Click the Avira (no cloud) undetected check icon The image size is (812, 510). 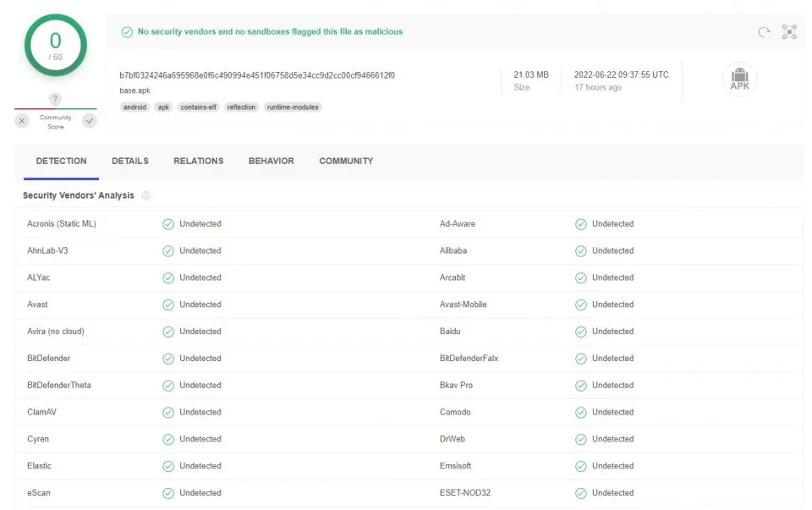(168, 332)
